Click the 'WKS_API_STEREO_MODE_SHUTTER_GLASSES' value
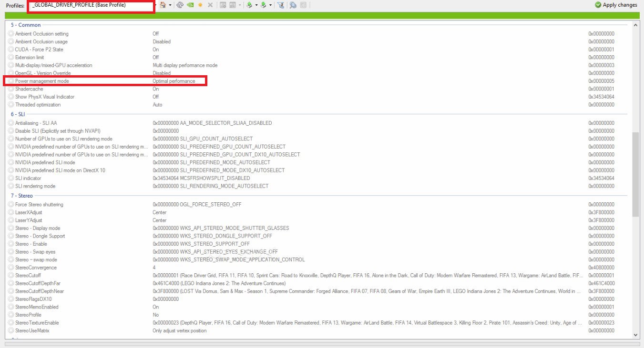 click(235, 228)
